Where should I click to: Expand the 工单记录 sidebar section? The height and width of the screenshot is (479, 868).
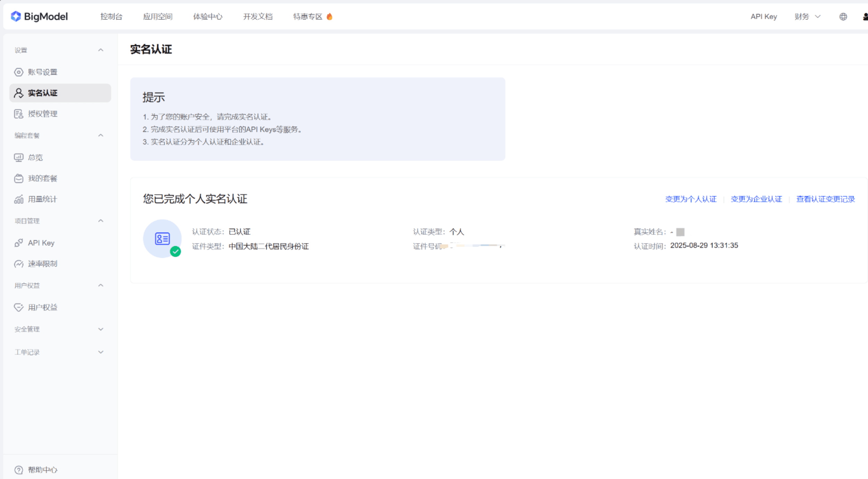click(x=101, y=352)
